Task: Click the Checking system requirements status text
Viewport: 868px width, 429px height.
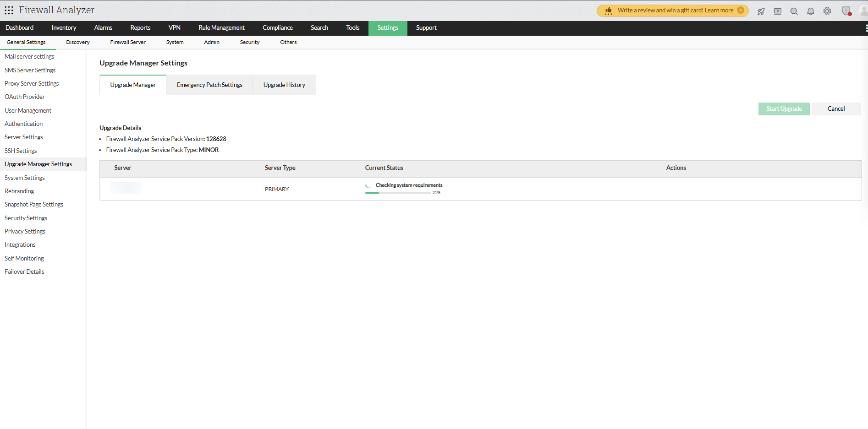Action: pyautogui.click(x=409, y=185)
